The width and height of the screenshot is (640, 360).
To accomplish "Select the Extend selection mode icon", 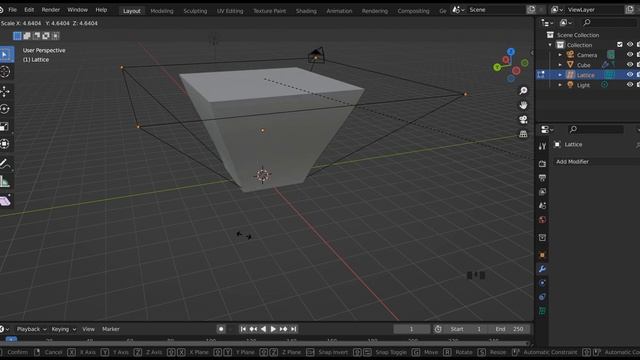I will pyautogui.click(x=27, y=36).
